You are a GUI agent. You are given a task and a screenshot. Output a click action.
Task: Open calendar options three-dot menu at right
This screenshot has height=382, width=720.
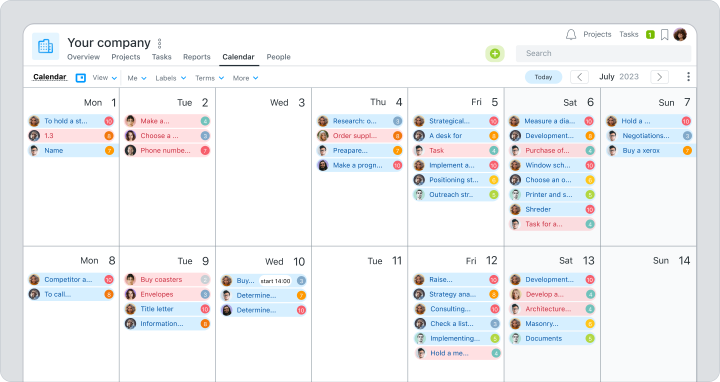[x=688, y=77]
